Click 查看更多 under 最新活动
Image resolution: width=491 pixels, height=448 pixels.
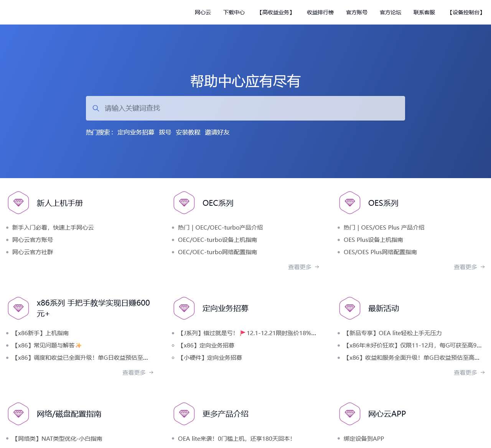(469, 372)
